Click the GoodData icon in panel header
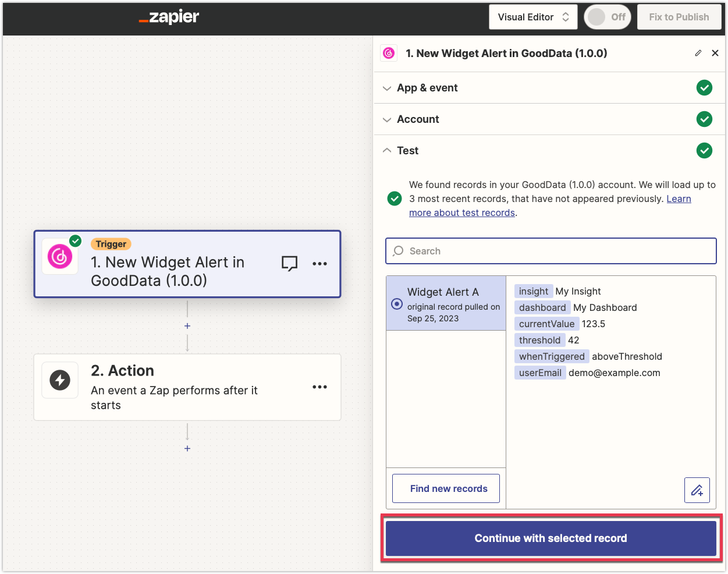728x574 pixels. 389,54
